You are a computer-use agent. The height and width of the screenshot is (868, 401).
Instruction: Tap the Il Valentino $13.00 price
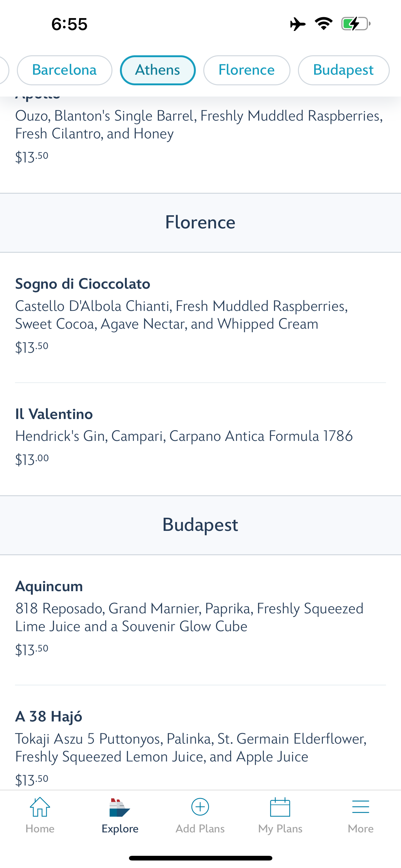tap(32, 460)
